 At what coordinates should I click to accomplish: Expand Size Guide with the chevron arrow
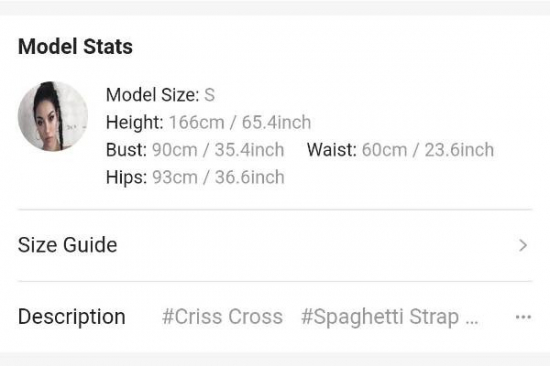(523, 245)
